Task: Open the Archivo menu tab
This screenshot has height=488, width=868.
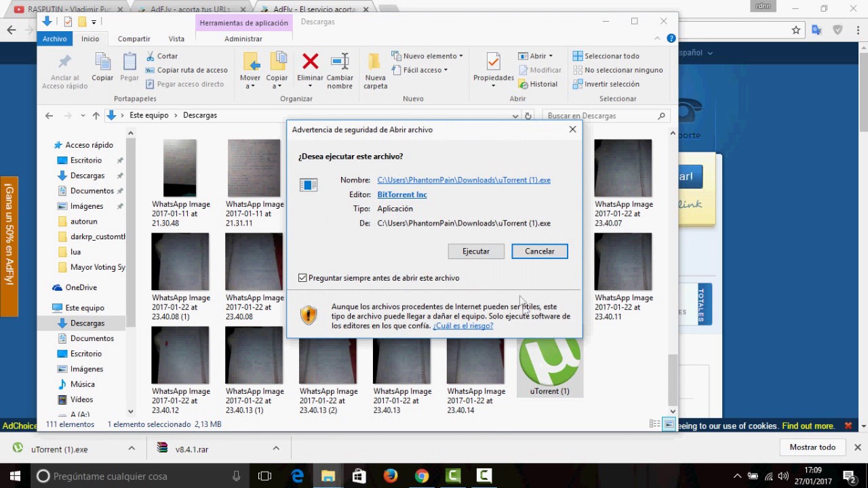Action: click(x=55, y=39)
